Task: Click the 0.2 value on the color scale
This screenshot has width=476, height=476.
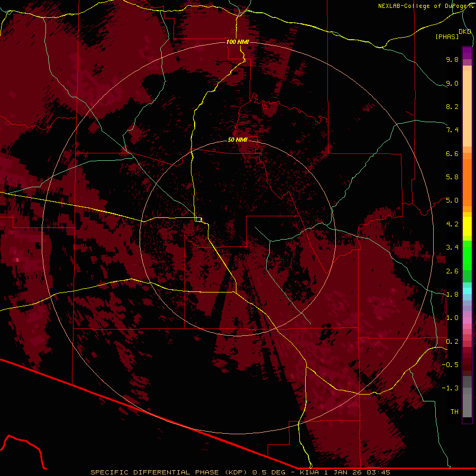Action: (x=452, y=342)
